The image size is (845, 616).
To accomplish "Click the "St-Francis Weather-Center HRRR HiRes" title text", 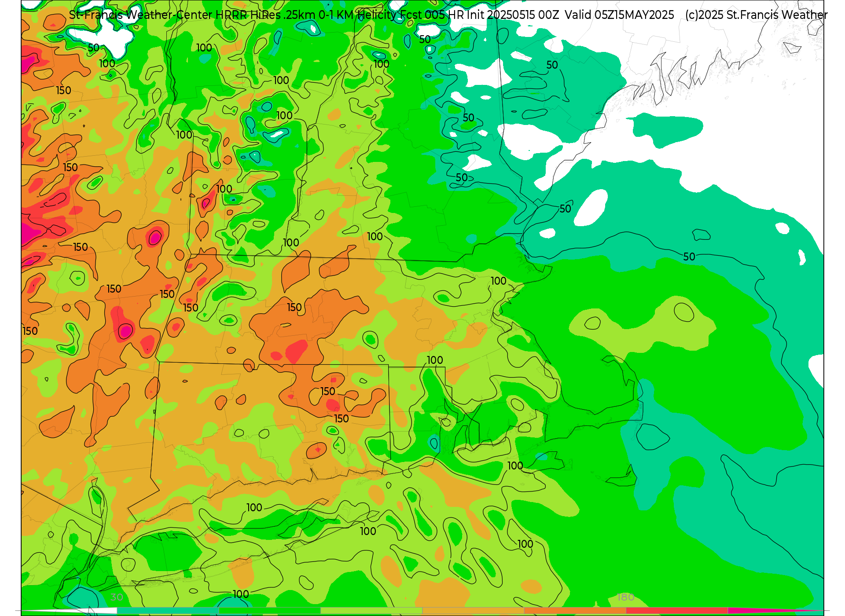I will (175, 15).
